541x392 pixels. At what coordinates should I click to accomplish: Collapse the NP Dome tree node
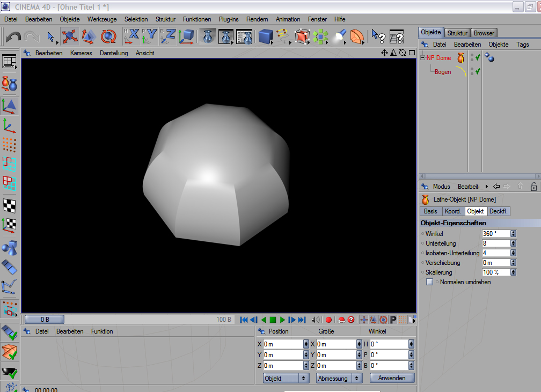[422, 58]
